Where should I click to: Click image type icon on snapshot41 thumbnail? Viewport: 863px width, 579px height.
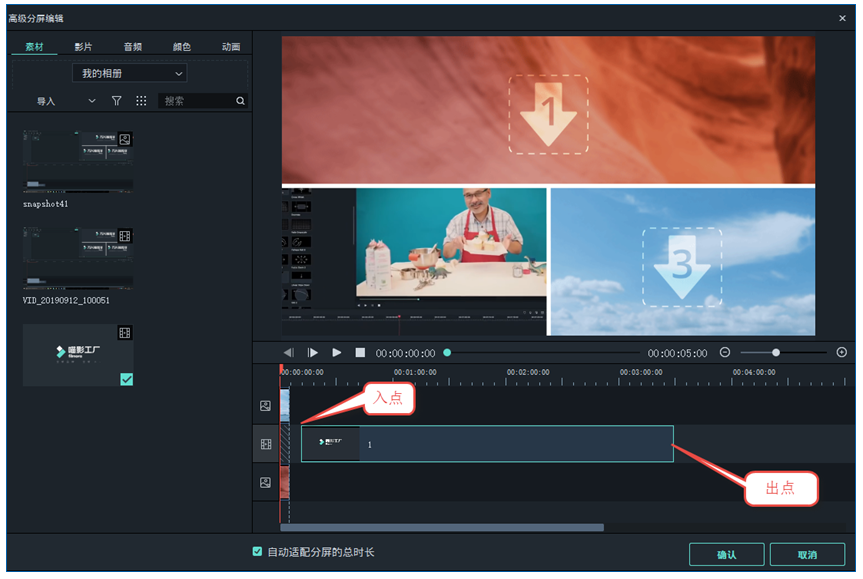tap(125, 139)
